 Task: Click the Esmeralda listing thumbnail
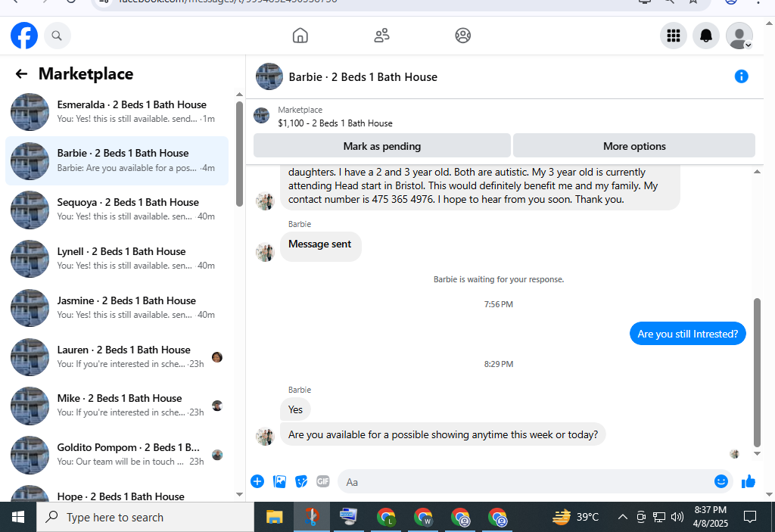pos(30,112)
